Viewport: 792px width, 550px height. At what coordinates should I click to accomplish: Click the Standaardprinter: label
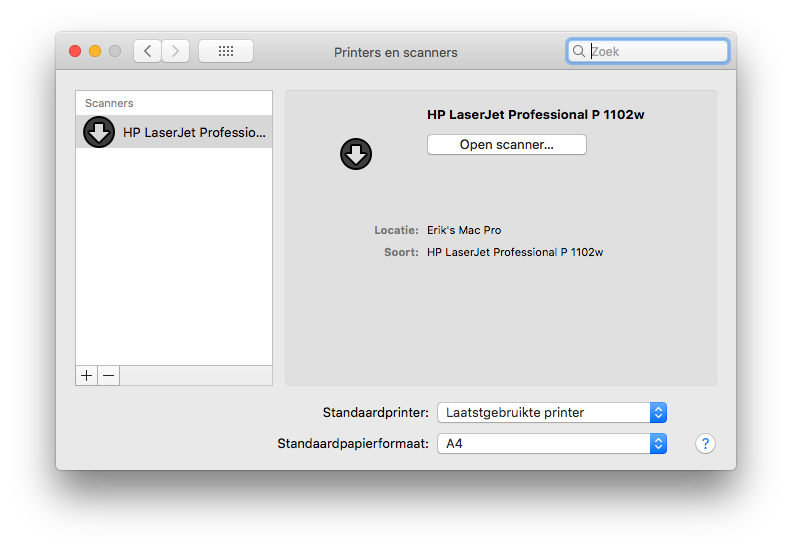click(376, 413)
